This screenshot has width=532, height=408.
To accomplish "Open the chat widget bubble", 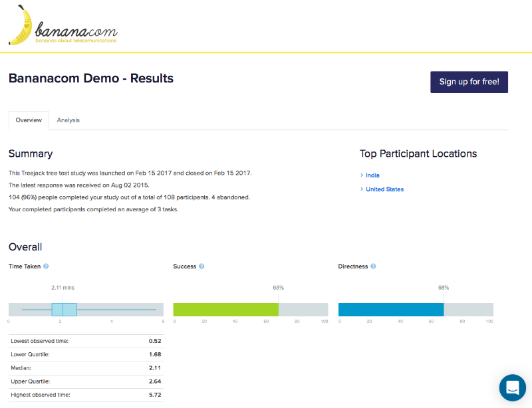I will [x=512, y=387].
